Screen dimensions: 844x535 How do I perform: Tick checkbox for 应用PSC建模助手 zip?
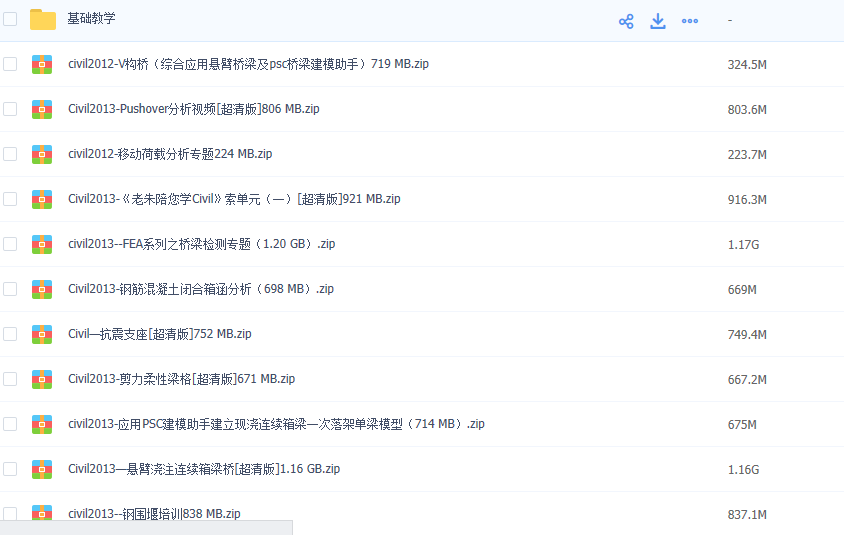pos(10,424)
